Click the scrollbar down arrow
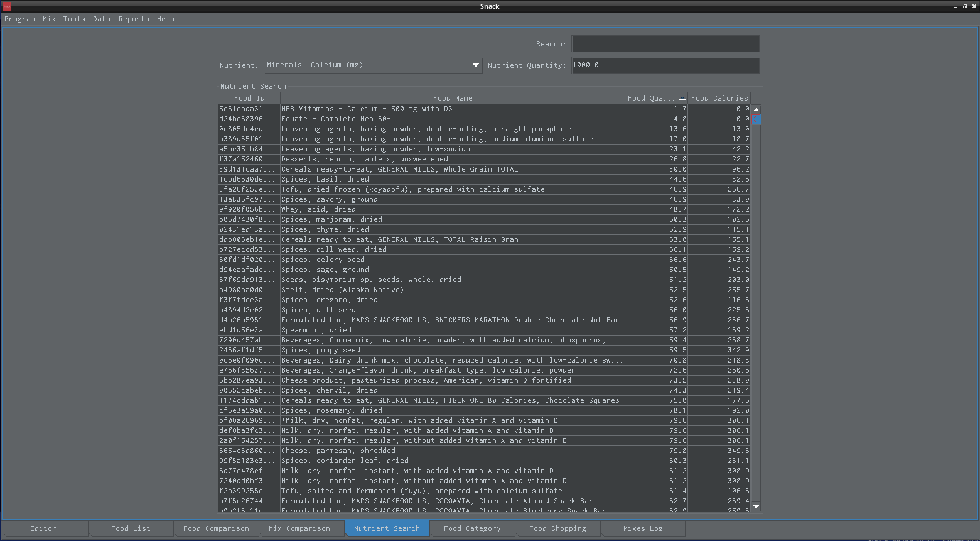 point(756,506)
